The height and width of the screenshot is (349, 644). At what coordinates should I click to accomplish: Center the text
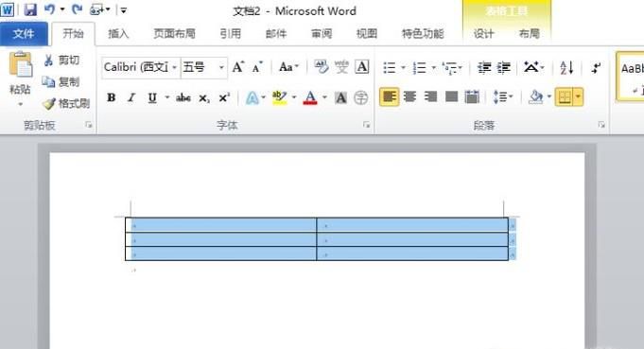[x=409, y=96]
